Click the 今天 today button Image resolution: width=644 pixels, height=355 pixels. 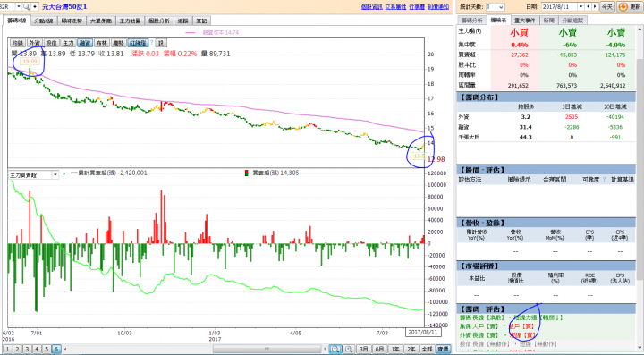pos(607,7)
